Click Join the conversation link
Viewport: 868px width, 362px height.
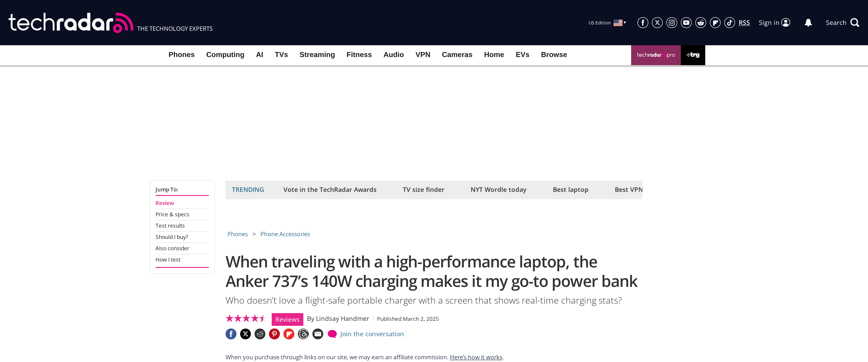(372, 334)
